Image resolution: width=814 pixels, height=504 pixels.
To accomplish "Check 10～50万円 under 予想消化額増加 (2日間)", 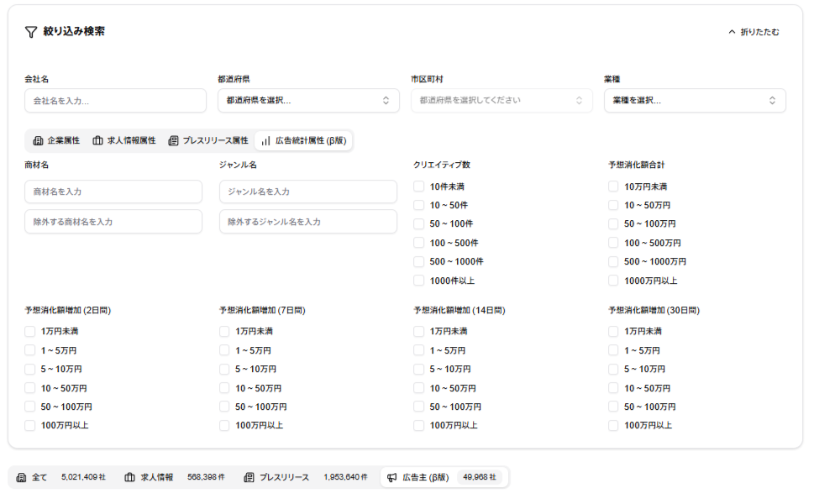I will coord(30,388).
